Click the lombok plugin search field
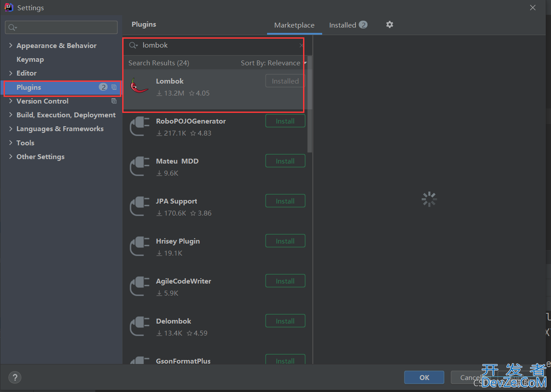The image size is (551, 392). (x=218, y=45)
